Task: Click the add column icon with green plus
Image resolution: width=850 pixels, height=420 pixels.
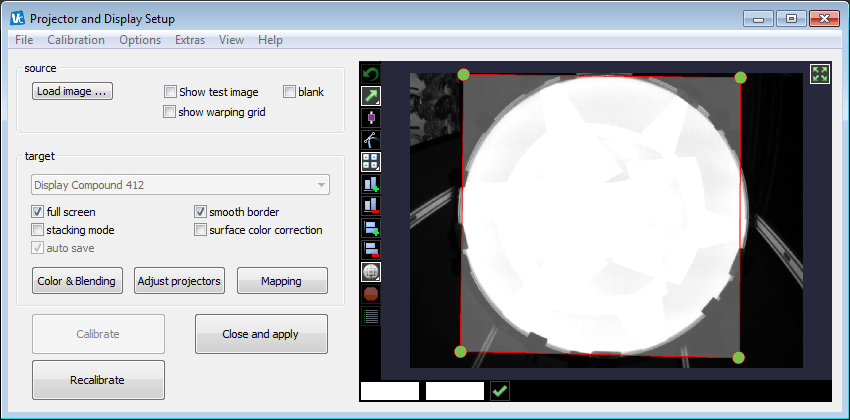Action: 371,184
